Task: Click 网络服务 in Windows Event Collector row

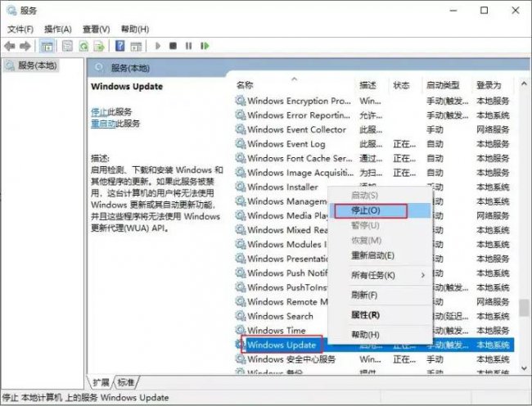Action: 493,129
